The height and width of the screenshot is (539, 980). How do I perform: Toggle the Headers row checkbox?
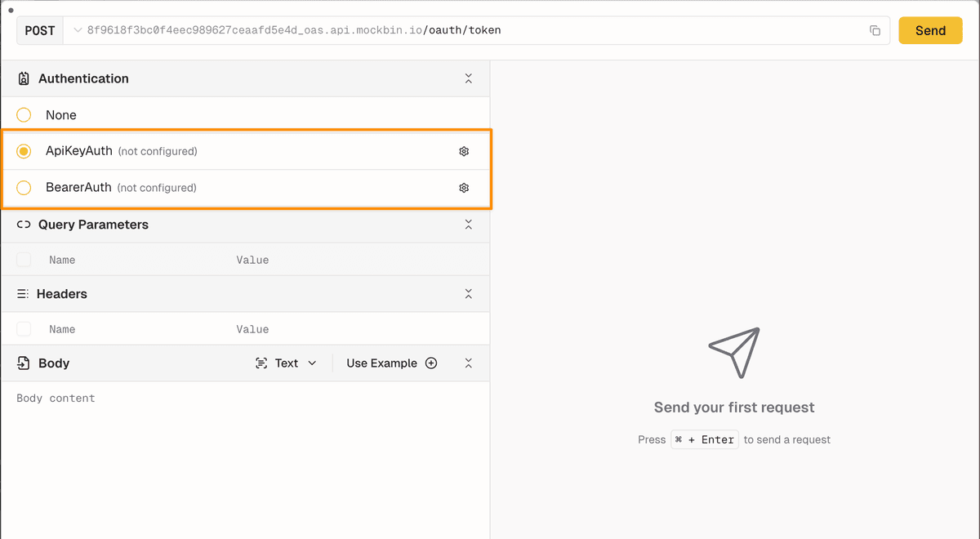pyautogui.click(x=24, y=329)
